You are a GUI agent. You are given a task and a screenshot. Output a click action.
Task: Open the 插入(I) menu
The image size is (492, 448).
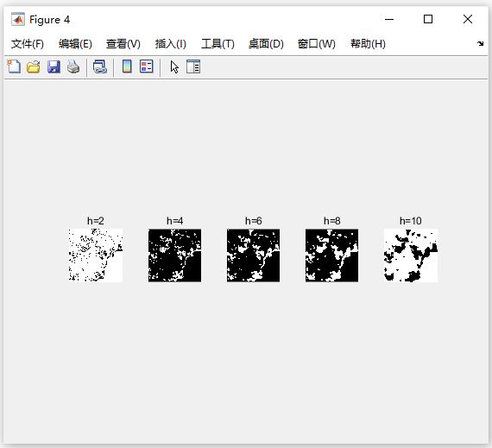coord(171,44)
